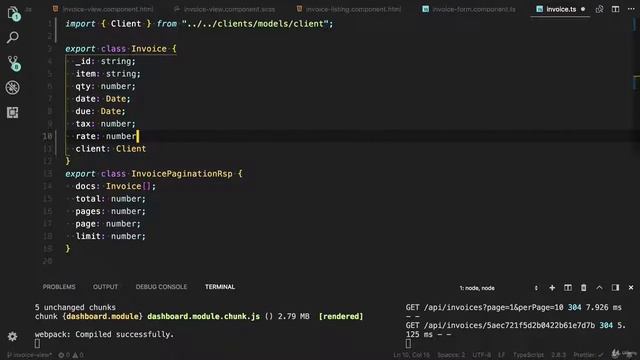Click the GET /api/invoices?page=1 log line
Screen dimensions: 640x360
coord(513,307)
